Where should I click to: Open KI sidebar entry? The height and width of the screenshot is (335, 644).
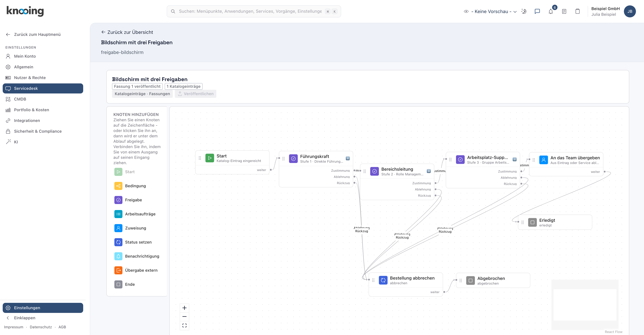pos(43,142)
